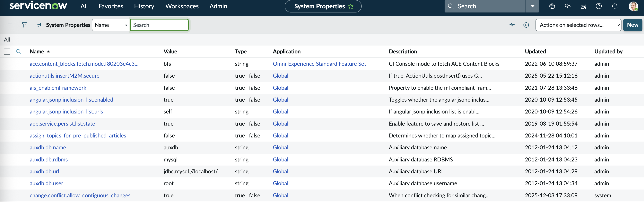Open the list personalize gear icon
644x202 pixels.
coord(526,25)
